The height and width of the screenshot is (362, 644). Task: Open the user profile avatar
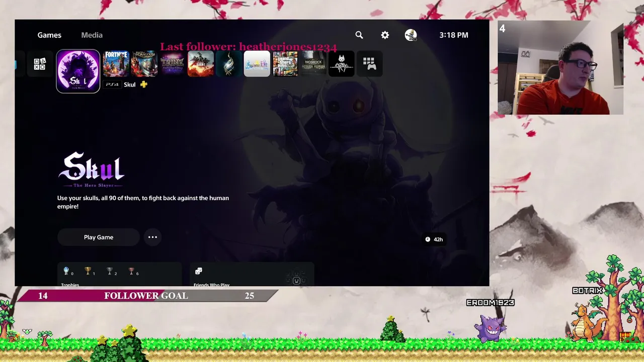click(411, 35)
